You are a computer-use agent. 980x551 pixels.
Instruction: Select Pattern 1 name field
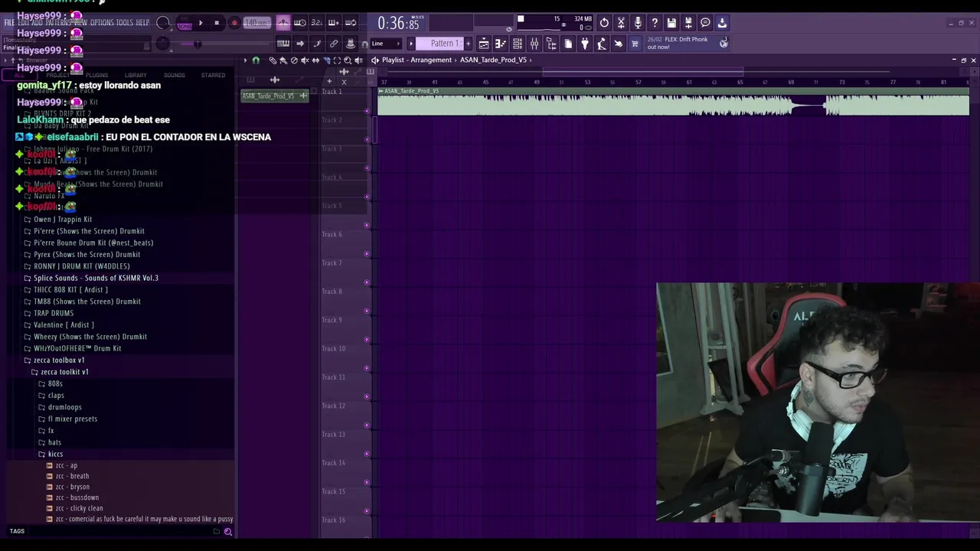(x=440, y=44)
